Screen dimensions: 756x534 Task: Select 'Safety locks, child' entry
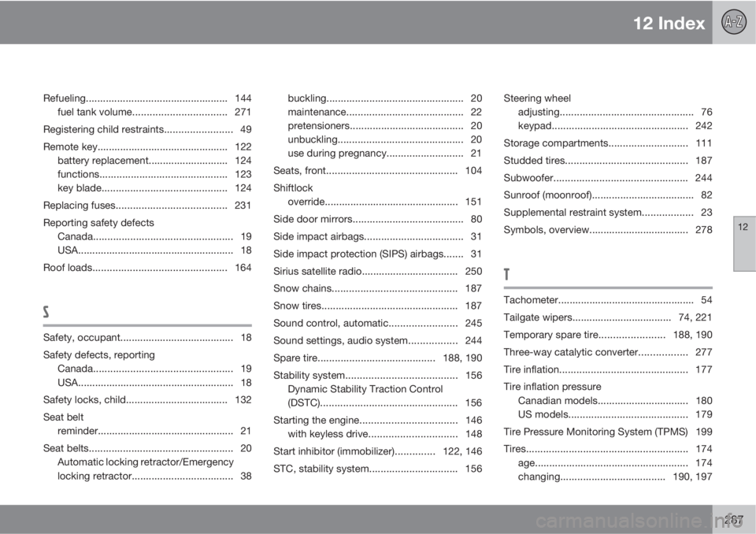pyautogui.click(x=147, y=400)
